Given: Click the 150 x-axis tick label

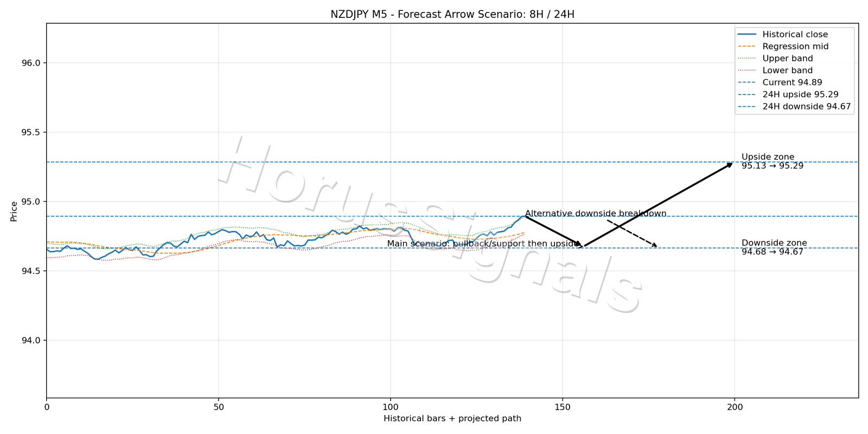Looking at the screenshot, I should [563, 406].
